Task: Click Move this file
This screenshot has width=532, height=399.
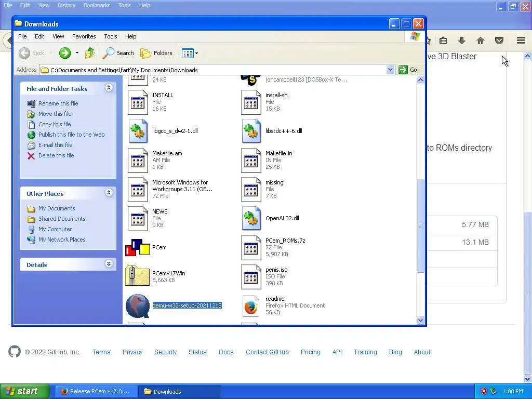Action: tap(55, 114)
